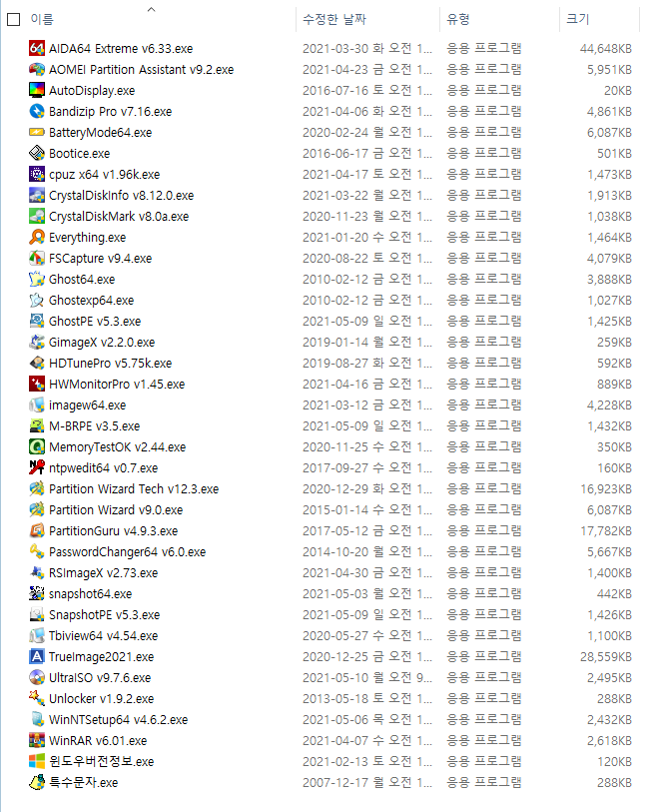Screen dimensions: 651x812
Task: Click the GimageX v2.2.0.exe icon
Action: click(37, 342)
